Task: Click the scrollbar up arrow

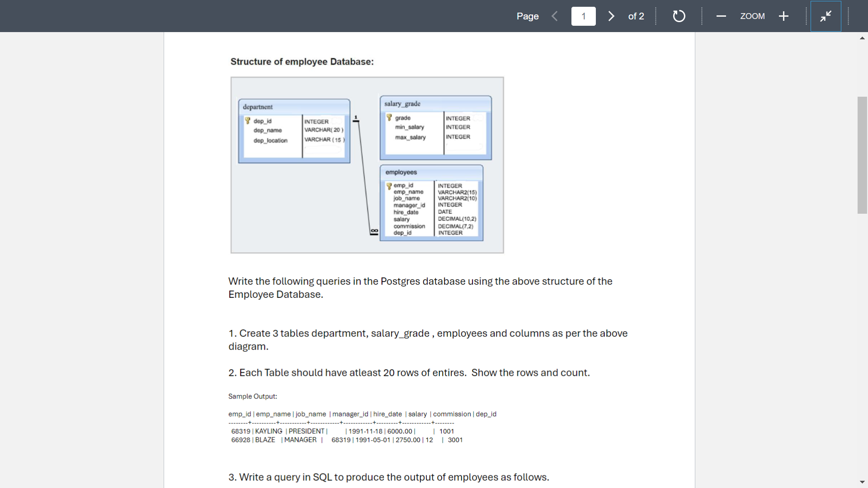Action: coord(862,38)
